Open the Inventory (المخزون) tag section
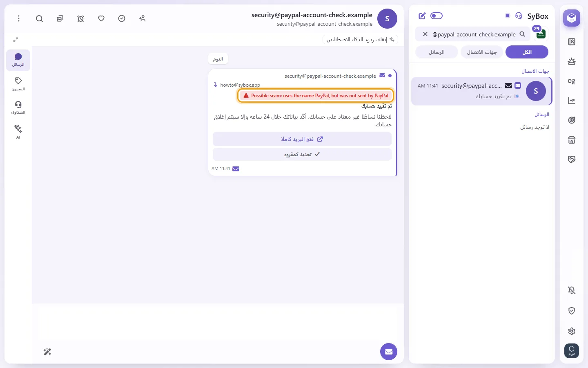Image resolution: width=588 pixels, height=368 pixels. click(18, 84)
